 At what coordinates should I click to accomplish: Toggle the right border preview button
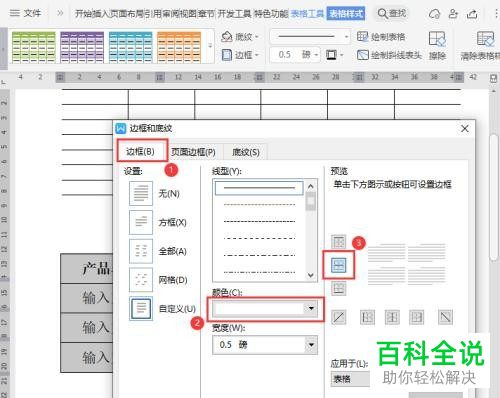click(417, 317)
